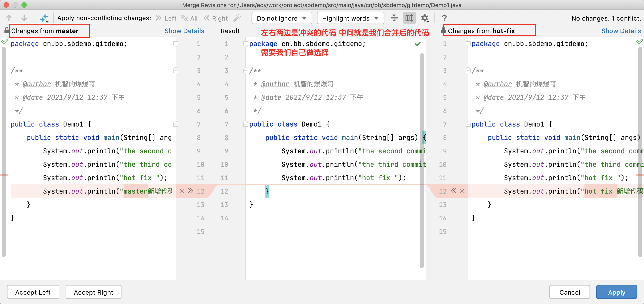This screenshot has width=644, height=304.
Task: Click collapse unchanged fragments icon
Action: pos(394,18)
